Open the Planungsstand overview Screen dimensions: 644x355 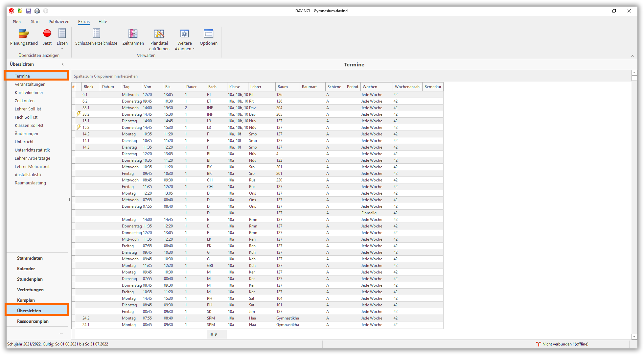tap(24, 37)
